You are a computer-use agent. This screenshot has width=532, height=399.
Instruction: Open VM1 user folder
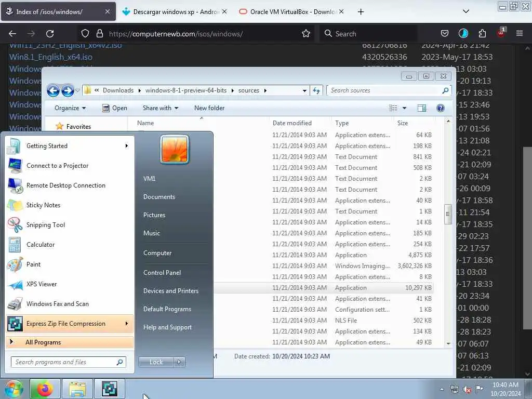click(x=149, y=179)
